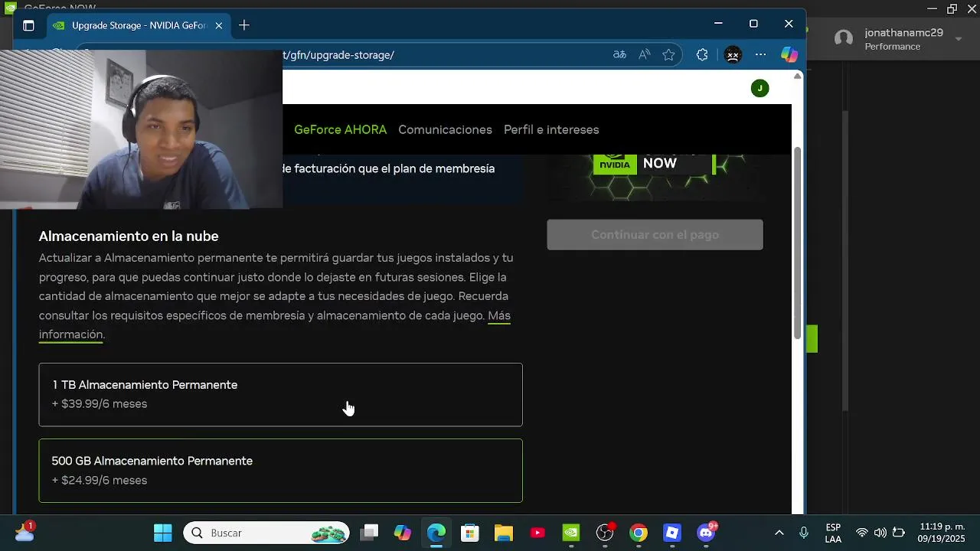Open the clock showing 11:19 p. m.
The image size is (980, 551).
[942, 533]
